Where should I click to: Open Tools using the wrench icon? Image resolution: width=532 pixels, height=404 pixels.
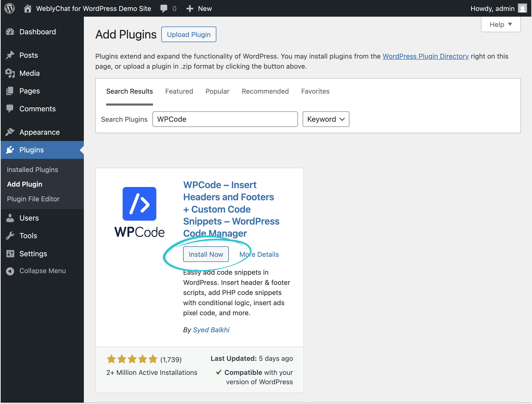point(10,235)
